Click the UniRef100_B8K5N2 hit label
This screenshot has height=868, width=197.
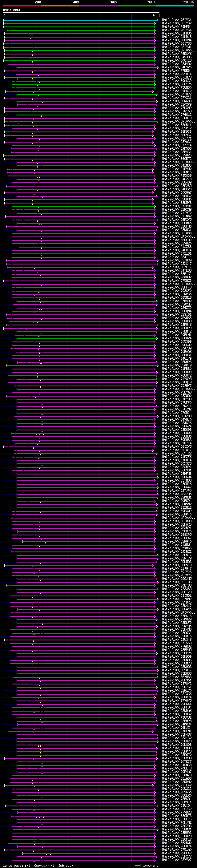point(176,504)
